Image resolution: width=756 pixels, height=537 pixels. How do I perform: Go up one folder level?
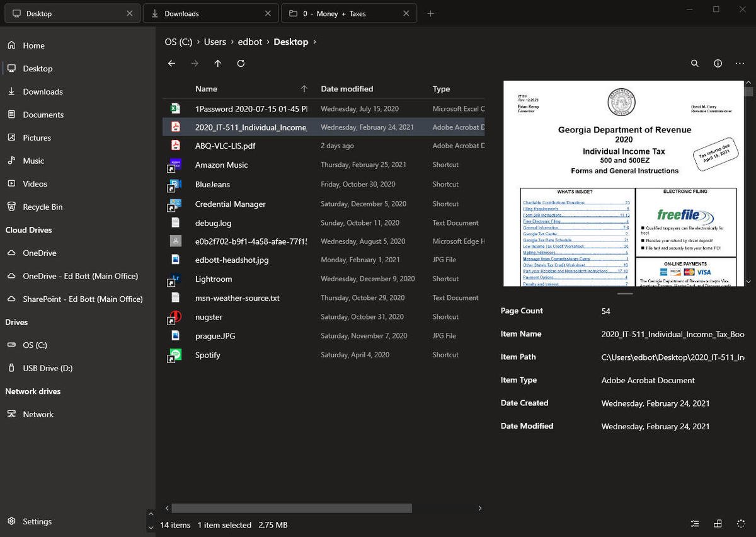pyautogui.click(x=218, y=64)
